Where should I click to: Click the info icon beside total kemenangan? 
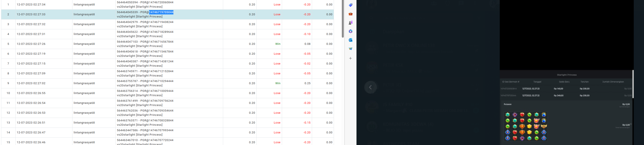631,124
